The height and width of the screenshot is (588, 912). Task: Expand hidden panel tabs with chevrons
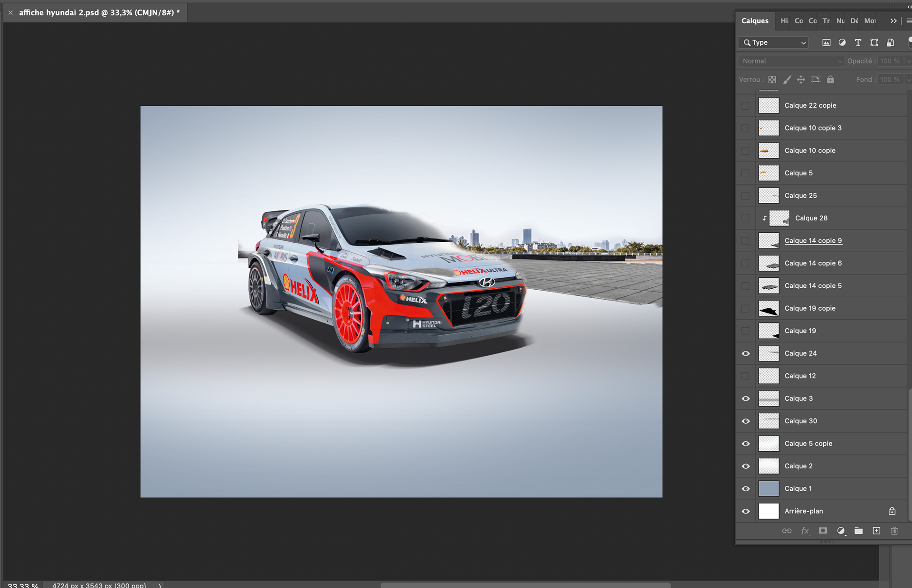pyautogui.click(x=893, y=21)
